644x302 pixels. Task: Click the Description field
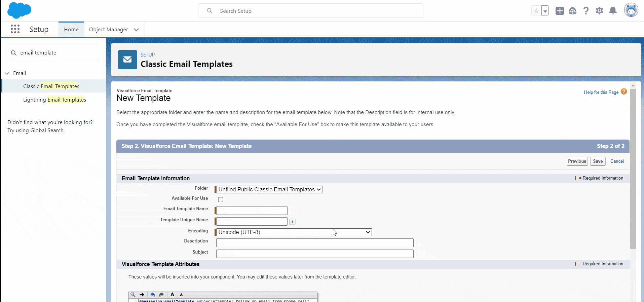(x=315, y=243)
